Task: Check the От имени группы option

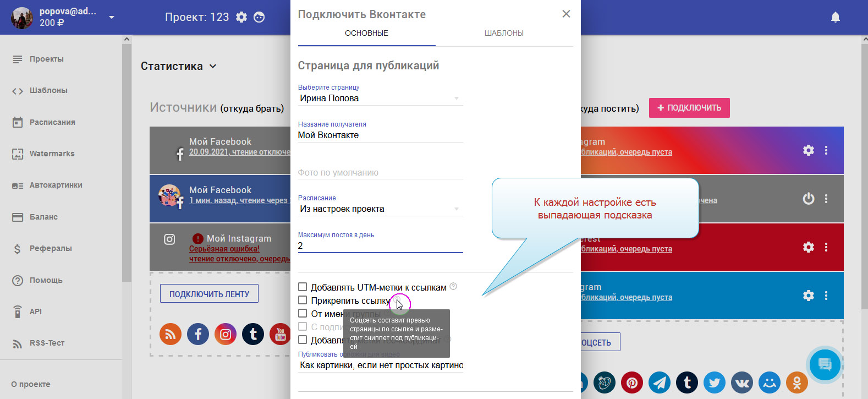Action: [x=303, y=313]
